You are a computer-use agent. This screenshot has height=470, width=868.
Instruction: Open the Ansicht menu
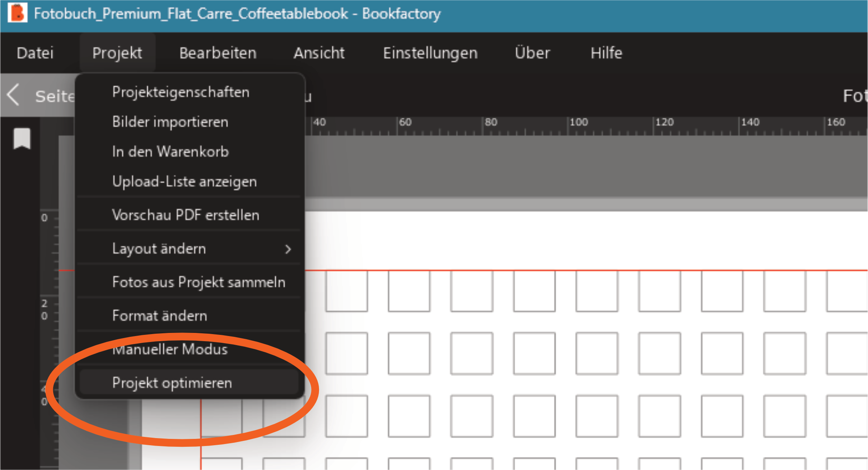tap(319, 53)
